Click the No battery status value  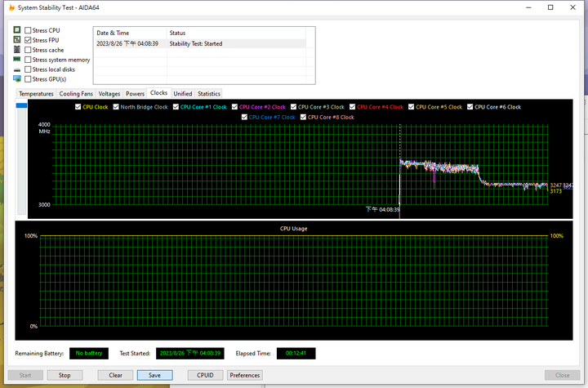(89, 354)
